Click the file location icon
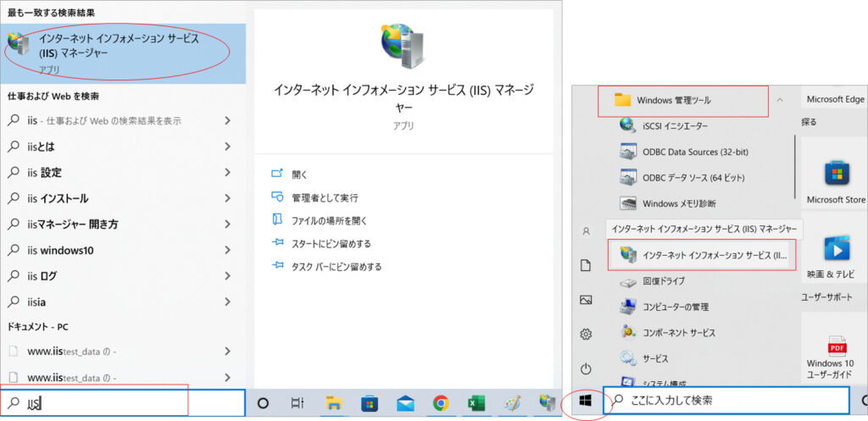The image size is (868, 421). pyautogui.click(x=277, y=220)
